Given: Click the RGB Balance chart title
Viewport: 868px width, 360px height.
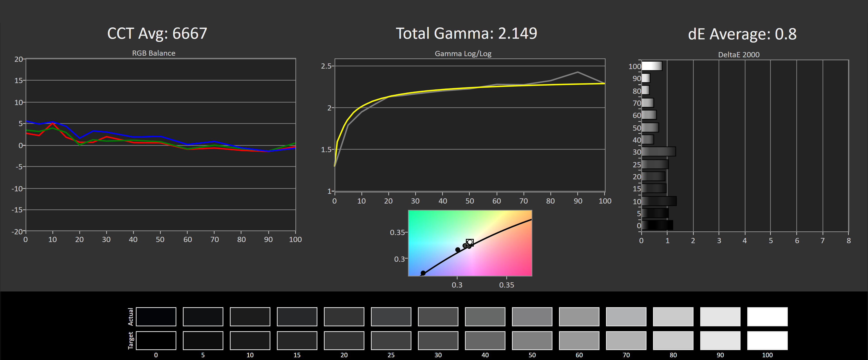Looking at the screenshot, I should pos(153,53).
